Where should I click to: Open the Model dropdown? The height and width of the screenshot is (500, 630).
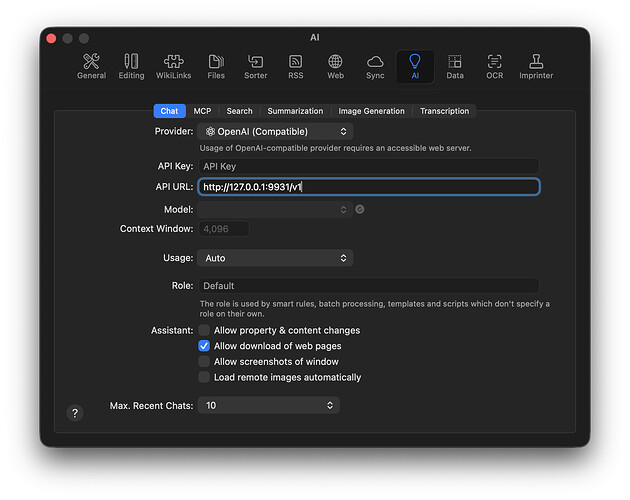[x=275, y=209]
